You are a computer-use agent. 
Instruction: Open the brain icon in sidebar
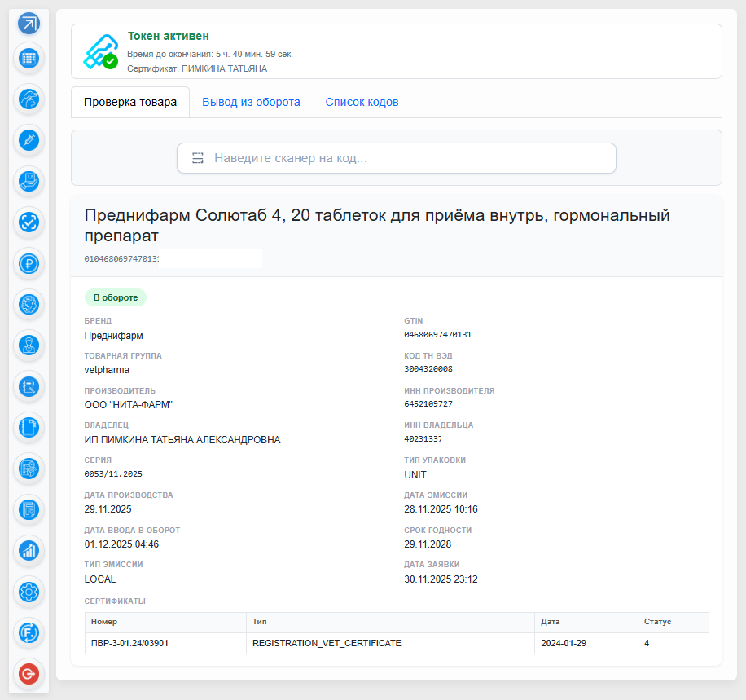[x=29, y=304]
